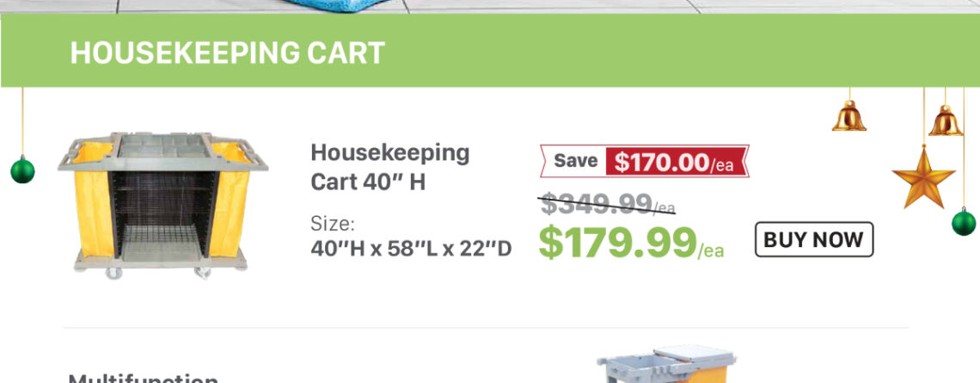
Task: Click the green ball ornament on right edge
Action: pos(965,222)
